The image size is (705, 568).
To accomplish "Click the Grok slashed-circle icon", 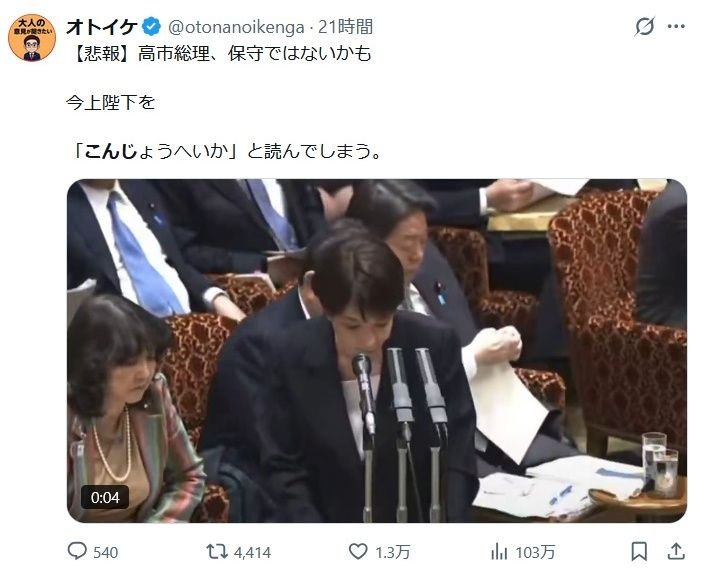I will coord(644,27).
